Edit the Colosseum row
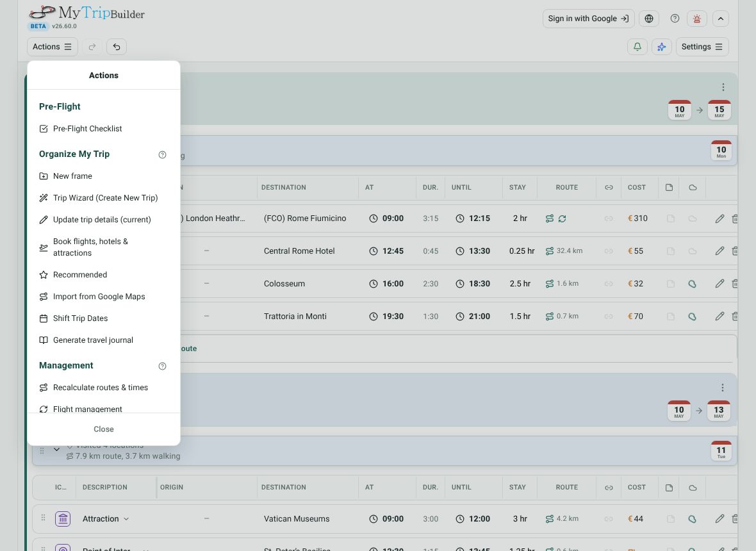The width and height of the screenshot is (756, 551). pos(719,284)
